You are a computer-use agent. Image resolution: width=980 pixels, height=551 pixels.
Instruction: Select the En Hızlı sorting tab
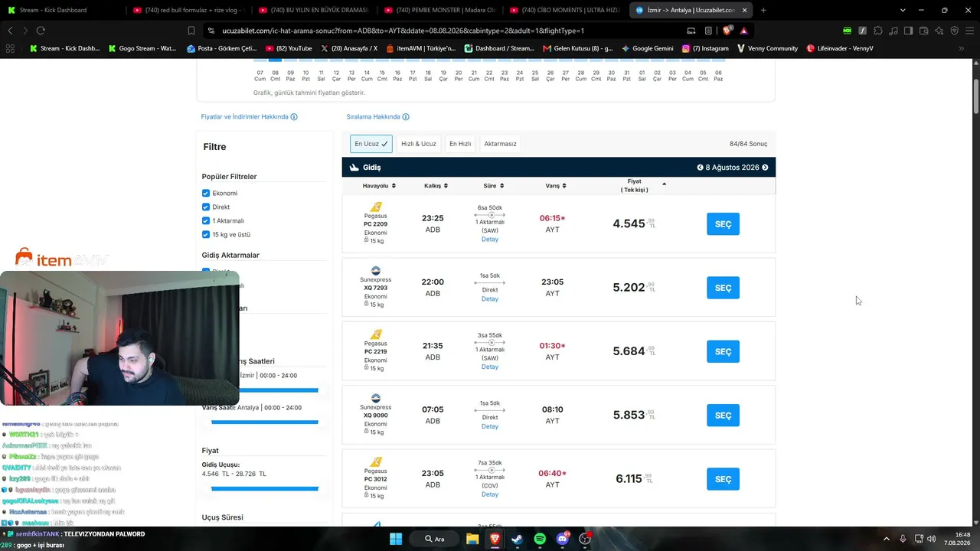[x=460, y=144]
